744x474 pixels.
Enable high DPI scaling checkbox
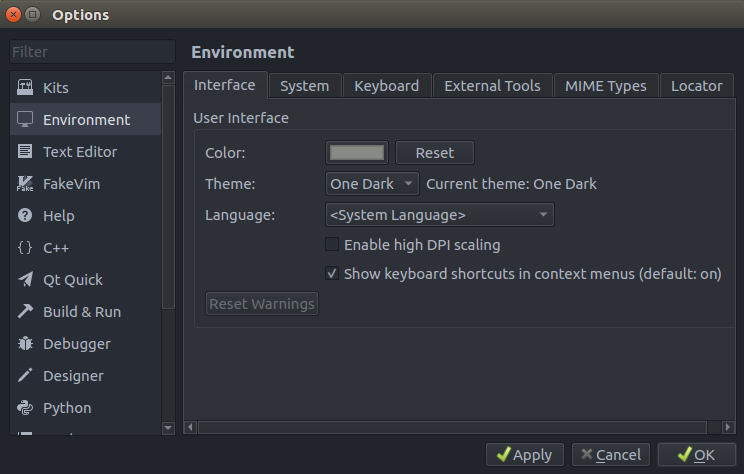(332, 244)
